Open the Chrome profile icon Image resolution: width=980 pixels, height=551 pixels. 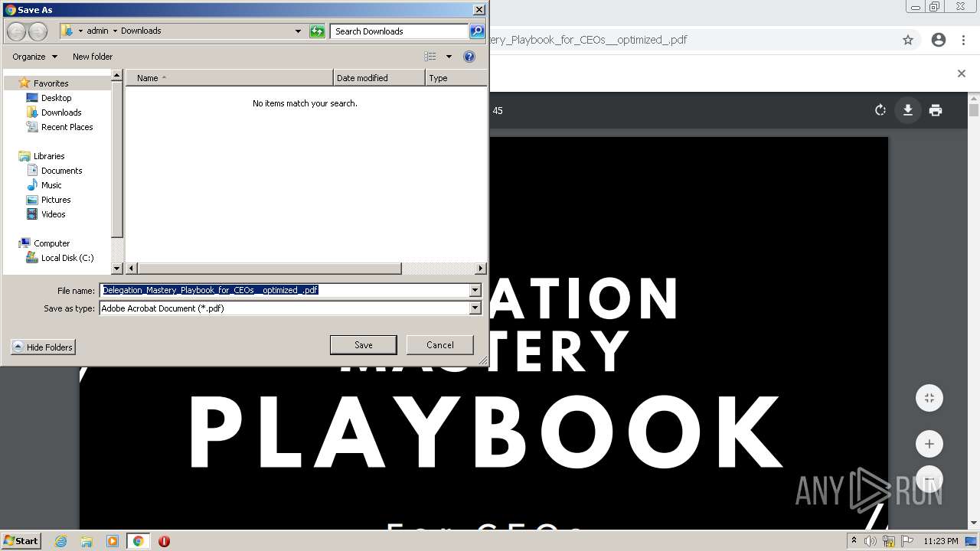[939, 40]
